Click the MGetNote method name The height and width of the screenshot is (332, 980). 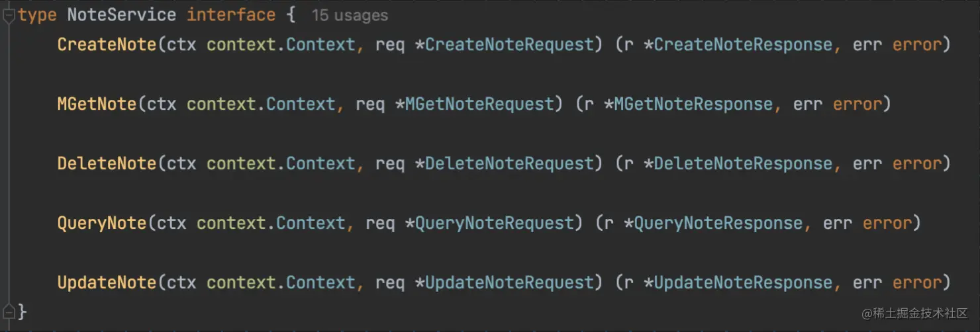pyautogui.click(x=97, y=104)
